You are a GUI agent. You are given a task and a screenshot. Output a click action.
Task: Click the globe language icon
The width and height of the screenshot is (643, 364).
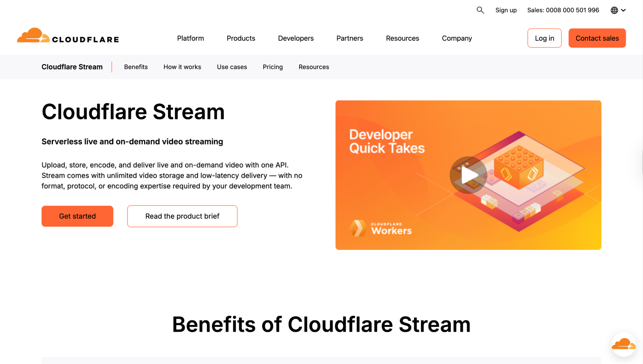point(614,10)
